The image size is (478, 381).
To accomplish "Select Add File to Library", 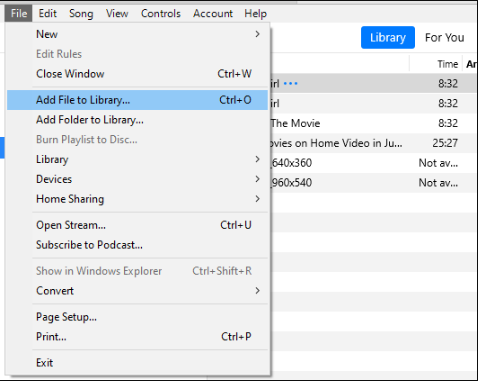I will (137, 100).
